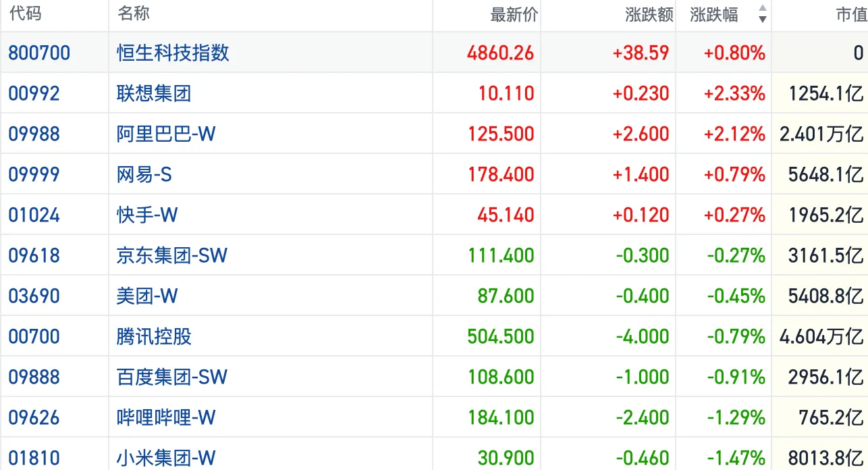Click stock code 00700
The height and width of the screenshot is (470, 868).
click(x=34, y=336)
